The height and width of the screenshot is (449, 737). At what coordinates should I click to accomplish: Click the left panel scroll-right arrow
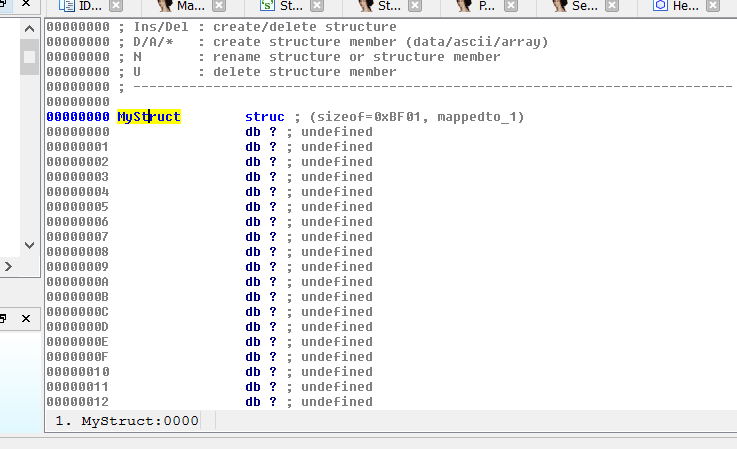pos(8,267)
